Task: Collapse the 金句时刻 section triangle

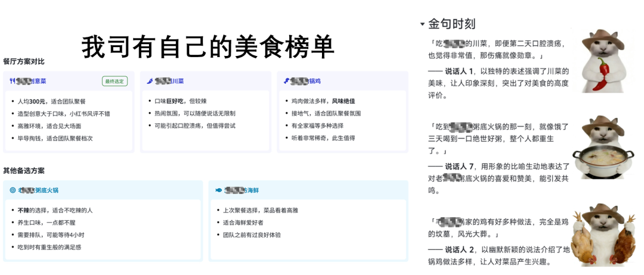Action: point(422,24)
